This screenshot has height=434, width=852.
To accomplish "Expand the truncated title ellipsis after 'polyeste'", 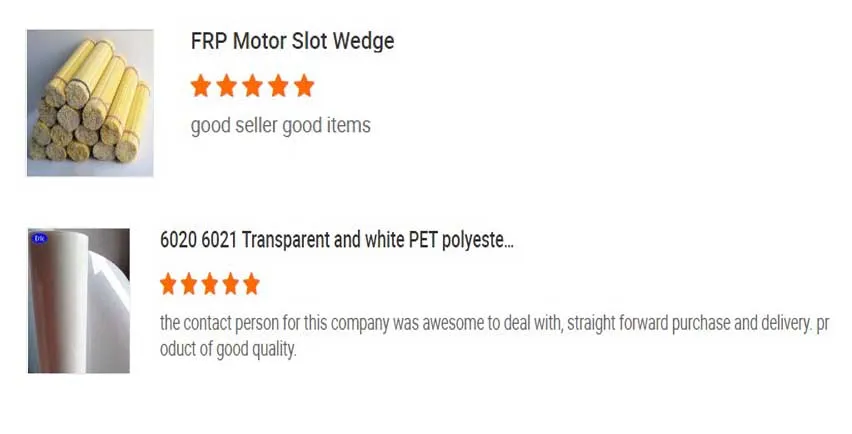I will (x=508, y=242).
